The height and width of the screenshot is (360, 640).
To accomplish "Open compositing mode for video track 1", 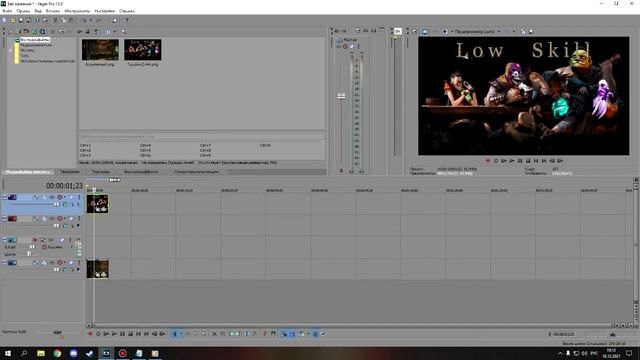I will coord(65,204).
